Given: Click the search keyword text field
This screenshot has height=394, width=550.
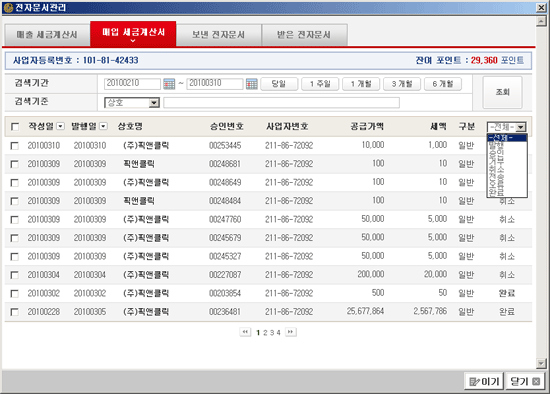Looking at the screenshot, I should 281,103.
